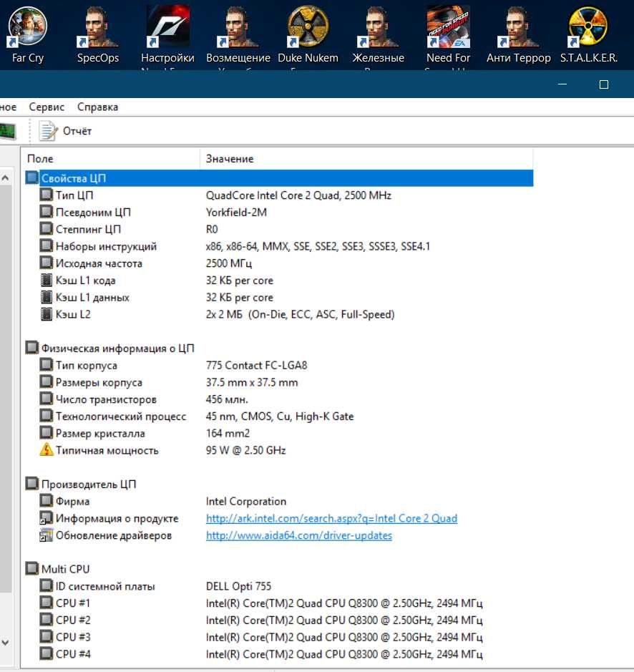Click the left panel scrollbar thumb

pos(5,389)
